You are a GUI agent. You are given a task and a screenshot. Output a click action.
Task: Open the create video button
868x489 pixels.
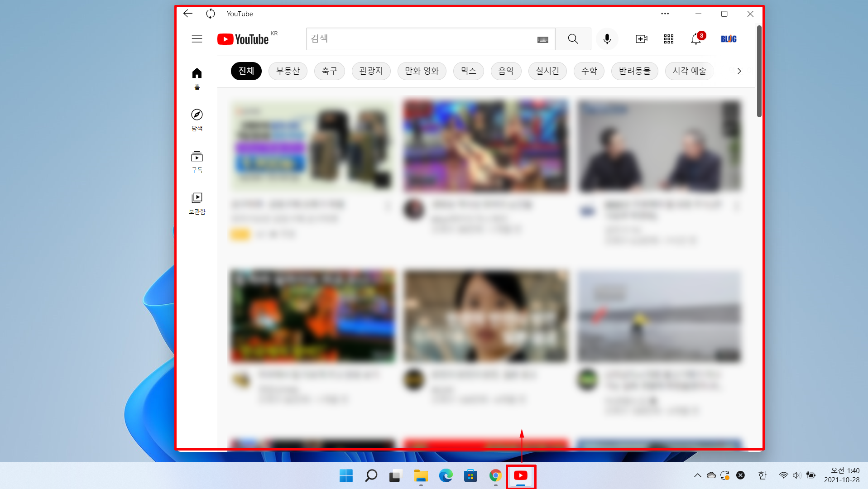[x=641, y=39]
